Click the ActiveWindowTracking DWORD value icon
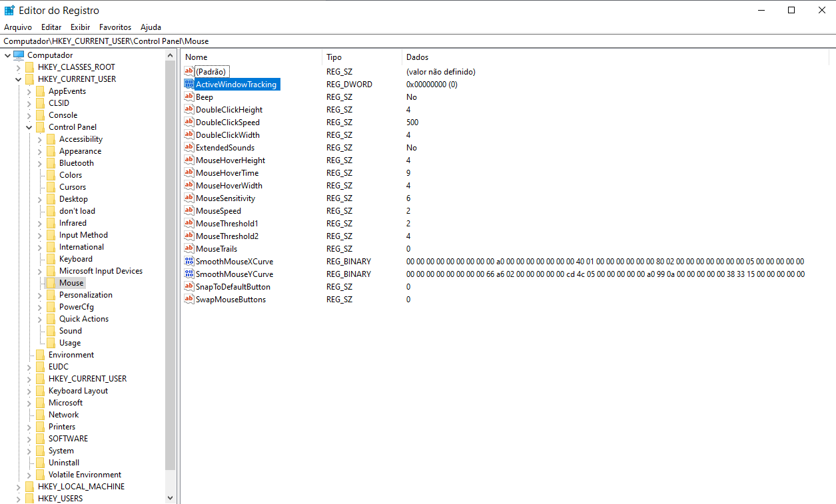This screenshot has height=504, width=836. [189, 85]
